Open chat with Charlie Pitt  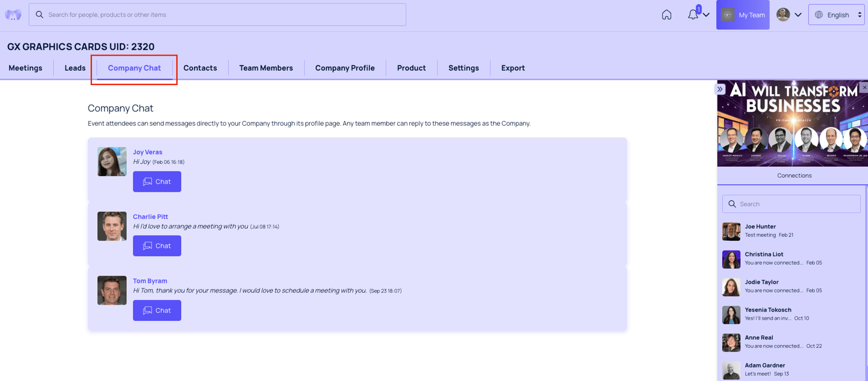[157, 246]
